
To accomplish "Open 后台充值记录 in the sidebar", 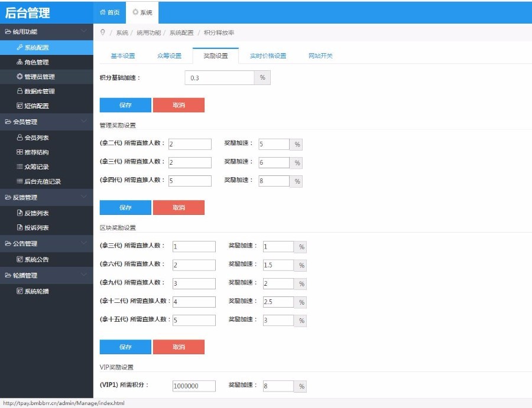I will 47,181.
